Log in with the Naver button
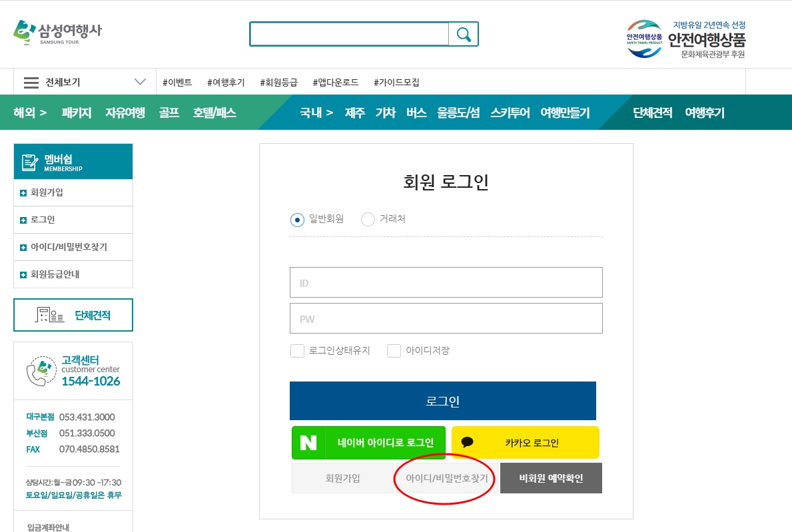 point(368,443)
